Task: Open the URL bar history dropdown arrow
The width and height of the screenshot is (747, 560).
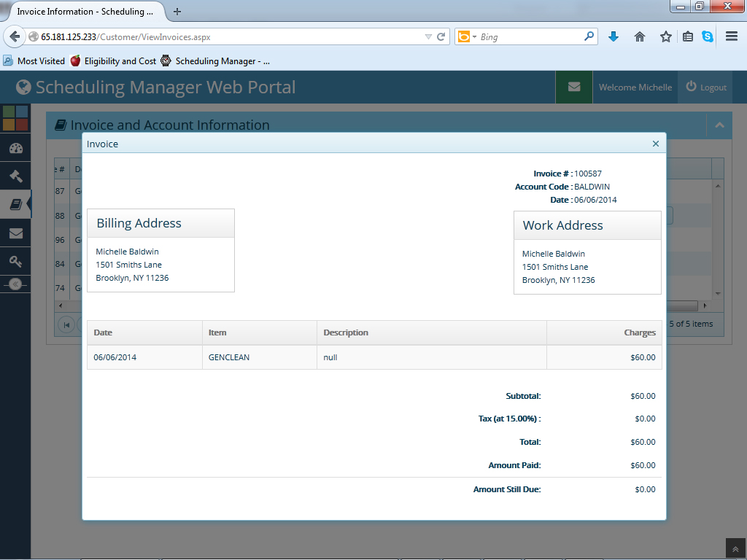Action: tap(428, 36)
